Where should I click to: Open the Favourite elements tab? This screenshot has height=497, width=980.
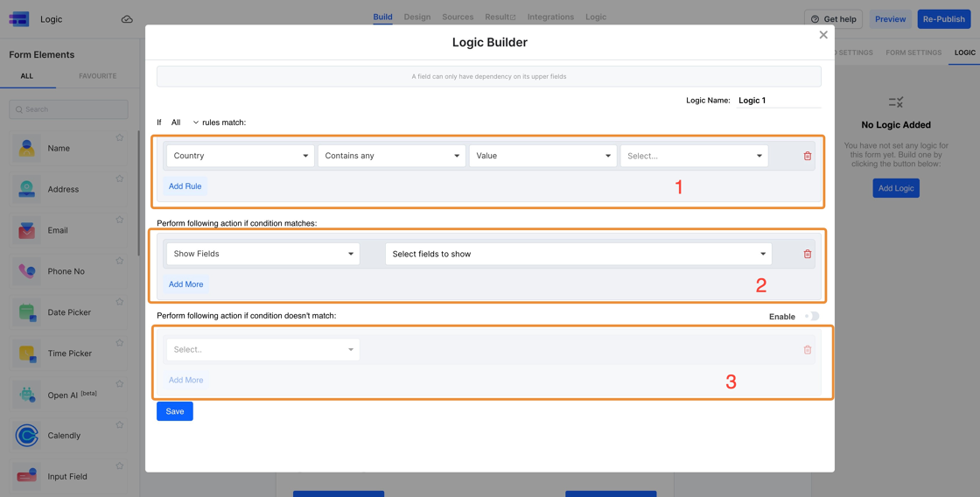coord(97,76)
